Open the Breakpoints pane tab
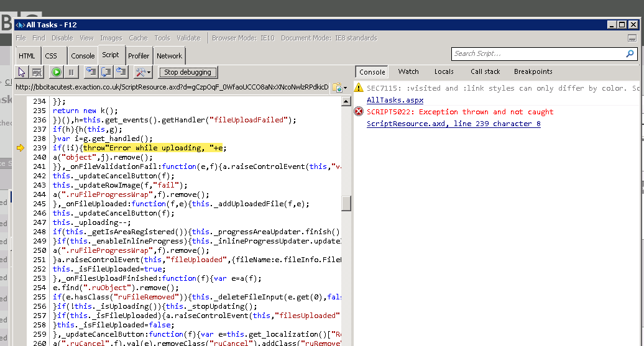644x346 pixels. click(x=533, y=72)
